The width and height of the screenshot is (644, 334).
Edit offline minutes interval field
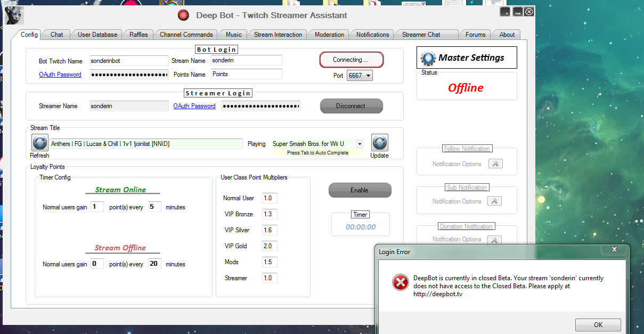(x=154, y=264)
